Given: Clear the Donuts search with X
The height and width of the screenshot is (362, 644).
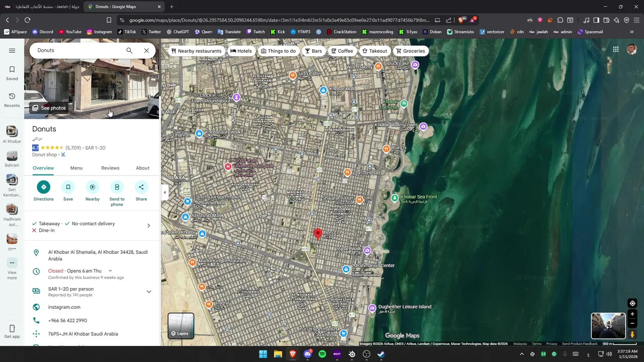Looking at the screenshot, I should [146, 50].
